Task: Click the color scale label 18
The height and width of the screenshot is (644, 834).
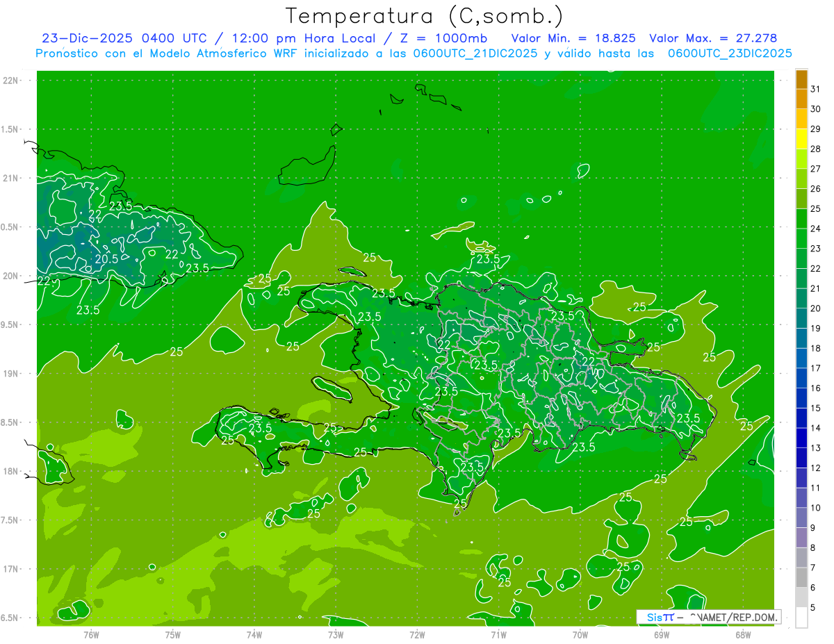Action: pos(815,348)
